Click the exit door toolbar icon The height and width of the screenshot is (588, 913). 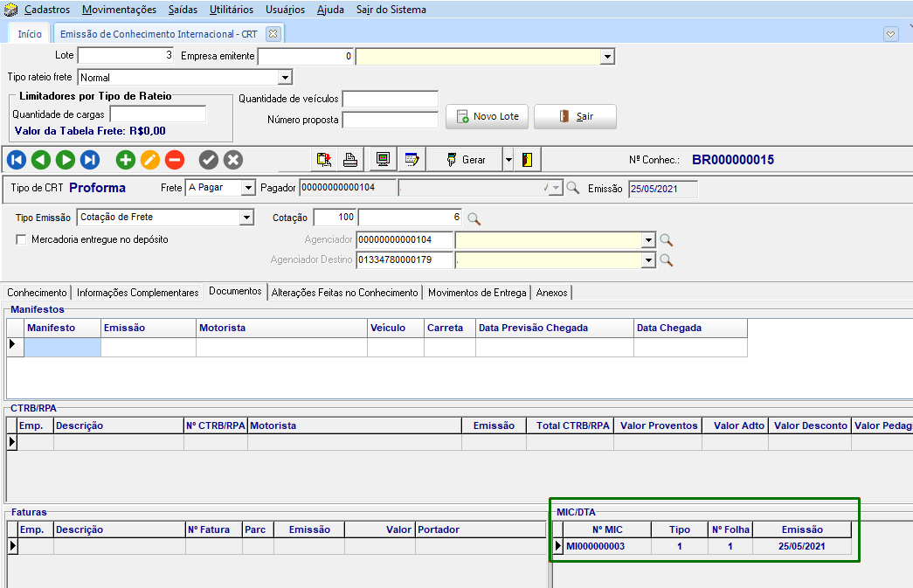coord(529,160)
